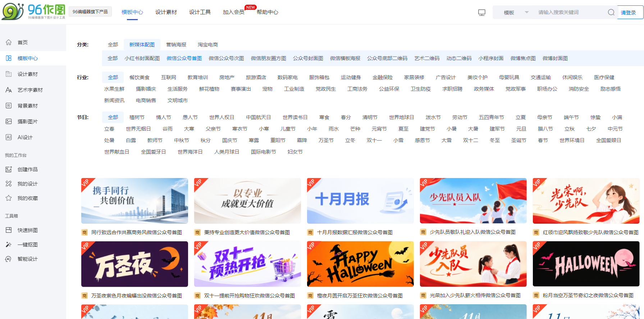The width and height of the screenshot is (644, 319).
Task: Go to 加入会员 in the navigation
Action: coord(233,12)
